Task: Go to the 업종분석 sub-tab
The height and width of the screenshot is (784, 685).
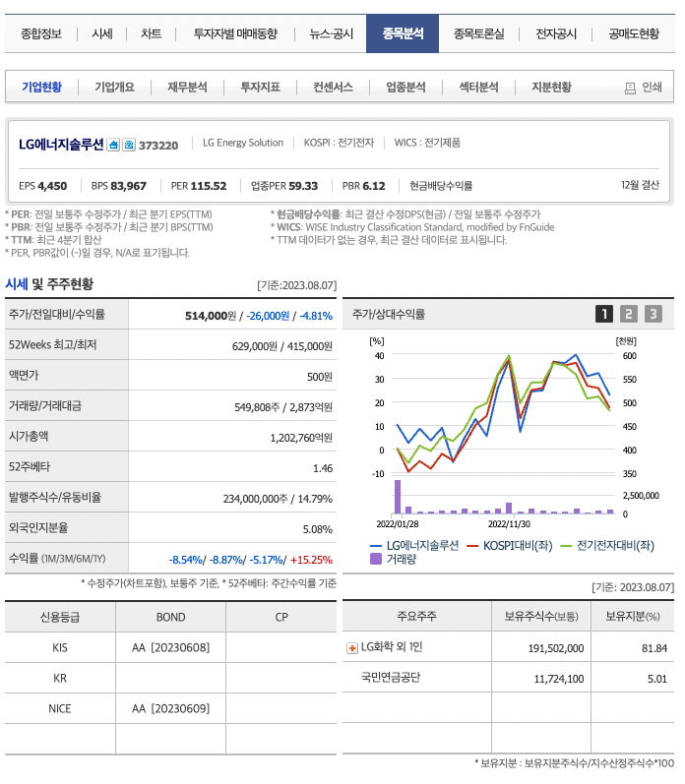Action: pyautogui.click(x=405, y=87)
